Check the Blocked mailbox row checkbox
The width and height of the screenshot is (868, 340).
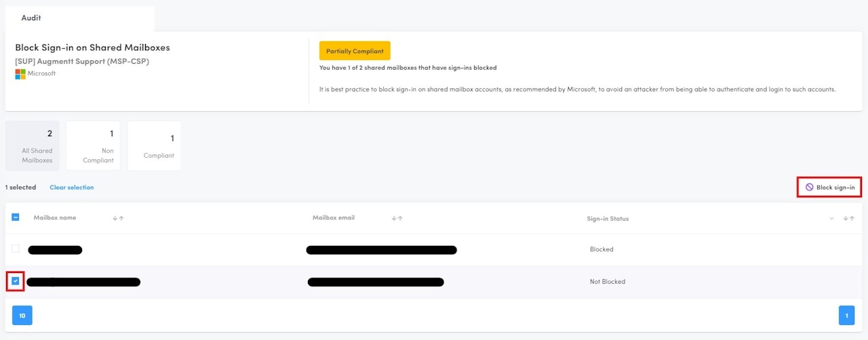(16, 249)
